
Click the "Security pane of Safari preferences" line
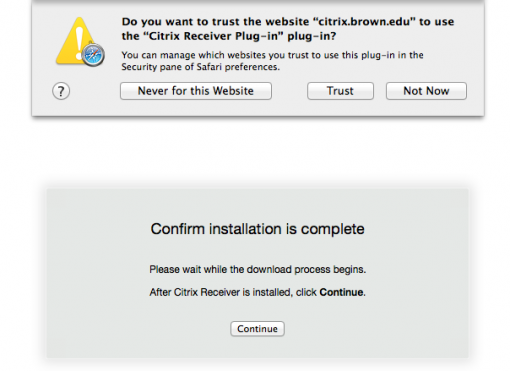200,67
